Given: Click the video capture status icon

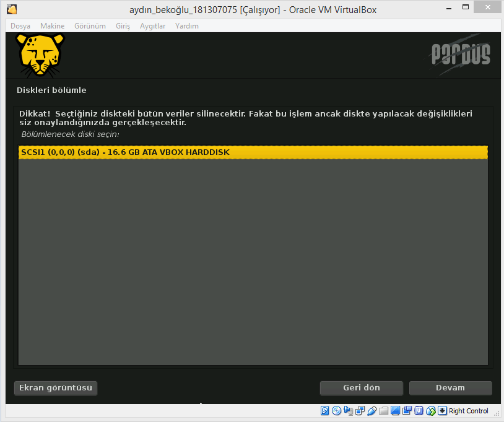Looking at the screenshot, I should [x=407, y=411].
